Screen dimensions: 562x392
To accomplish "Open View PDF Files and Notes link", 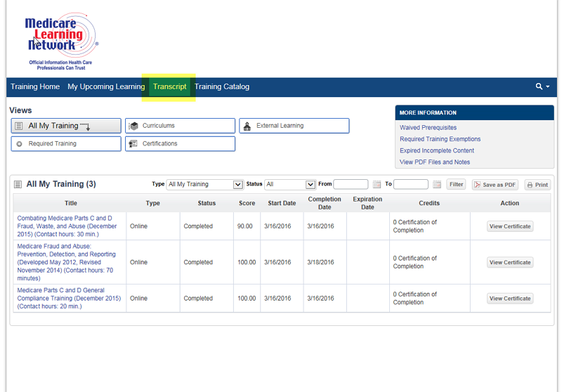I will pyautogui.click(x=434, y=162).
